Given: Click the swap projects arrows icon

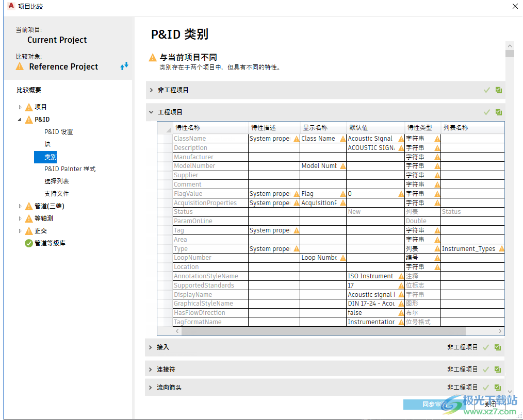Looking at the screenshot, I should click(124, 66).
